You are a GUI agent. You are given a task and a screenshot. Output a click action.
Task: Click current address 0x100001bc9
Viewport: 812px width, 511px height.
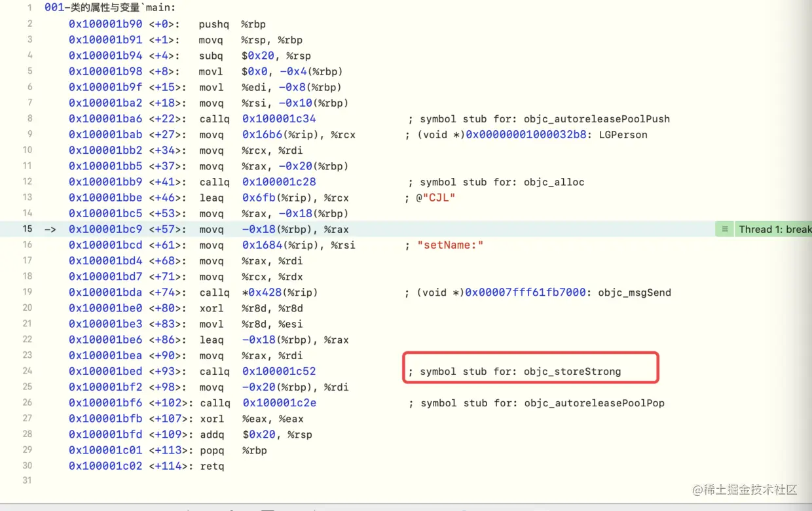(105, 229)
